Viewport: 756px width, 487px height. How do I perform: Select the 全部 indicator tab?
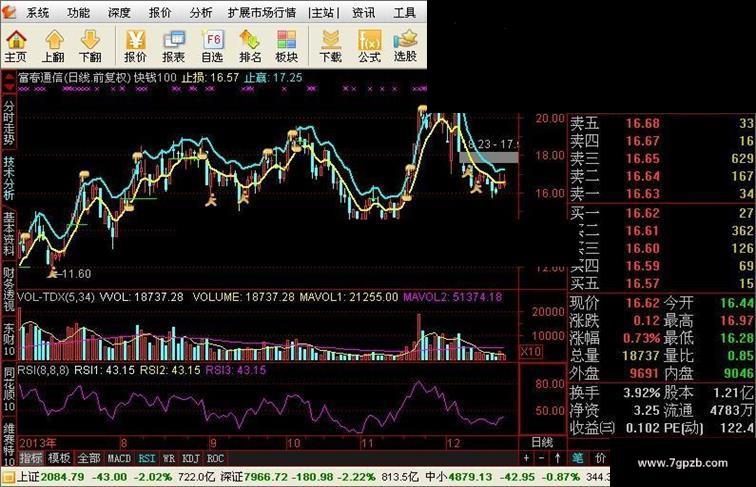(x=89, y=458)
